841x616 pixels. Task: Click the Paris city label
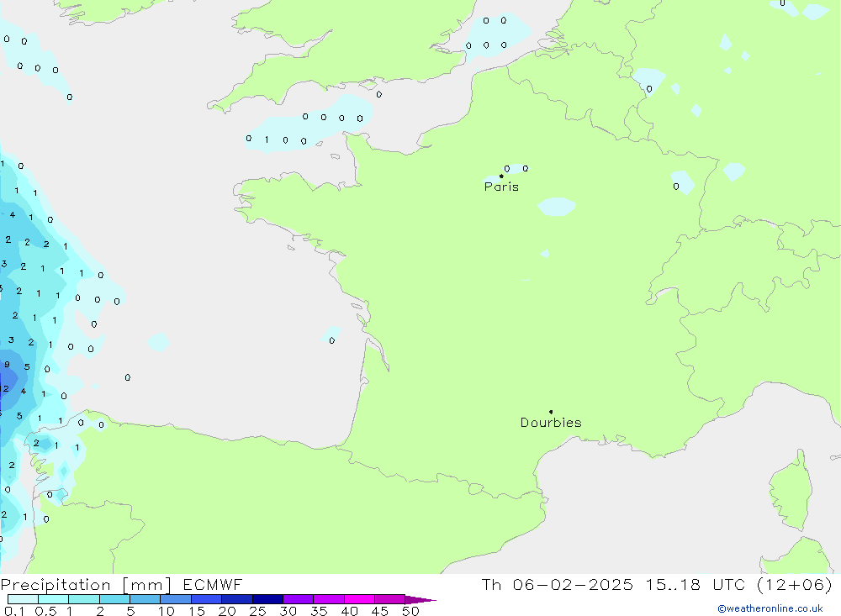click(501, 187)
